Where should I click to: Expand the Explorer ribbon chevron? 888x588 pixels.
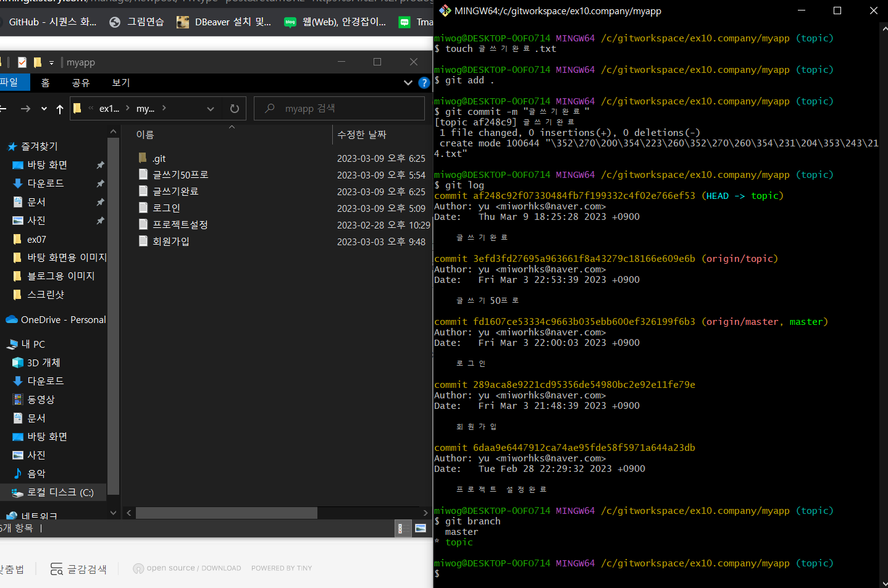(x=408, y=83)
